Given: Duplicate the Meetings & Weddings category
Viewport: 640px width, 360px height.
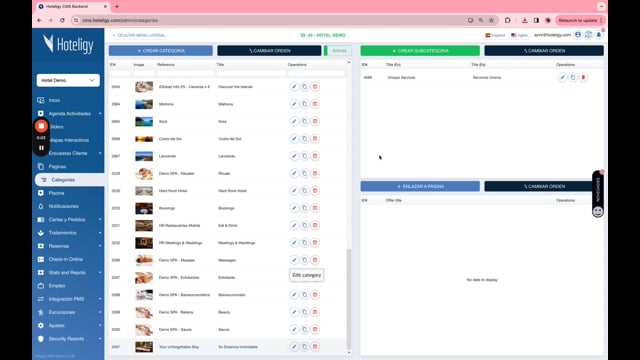Looking at the screenshot, I should (304, 243).
